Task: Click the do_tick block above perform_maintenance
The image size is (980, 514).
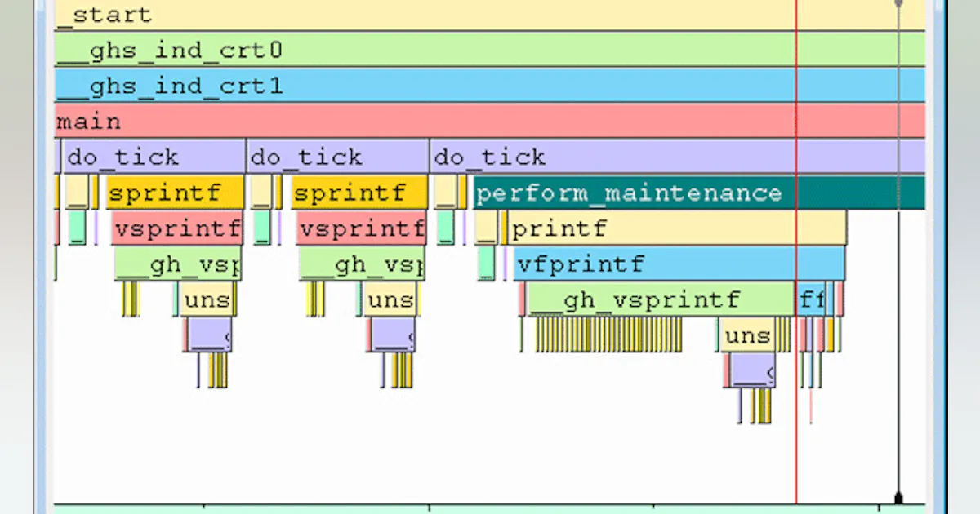Action: (x=678, y=157)
